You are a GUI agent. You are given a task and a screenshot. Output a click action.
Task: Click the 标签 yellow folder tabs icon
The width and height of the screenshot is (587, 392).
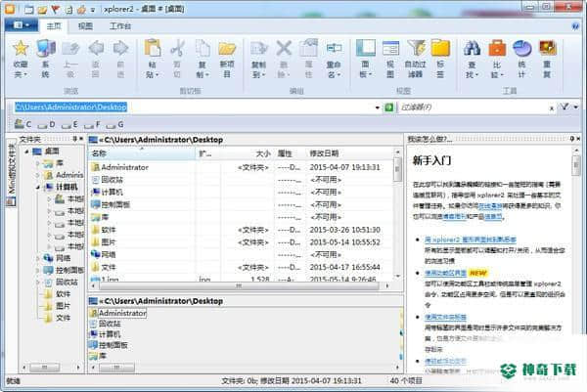click(440, 59)
